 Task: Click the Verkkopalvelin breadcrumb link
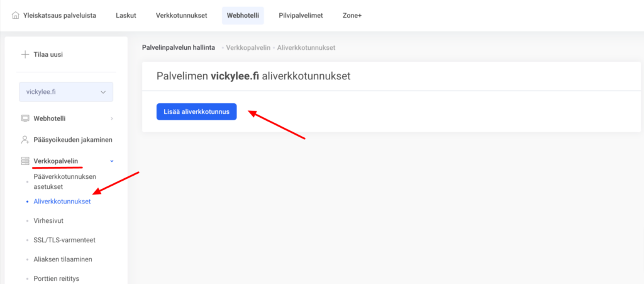[248, 48]
